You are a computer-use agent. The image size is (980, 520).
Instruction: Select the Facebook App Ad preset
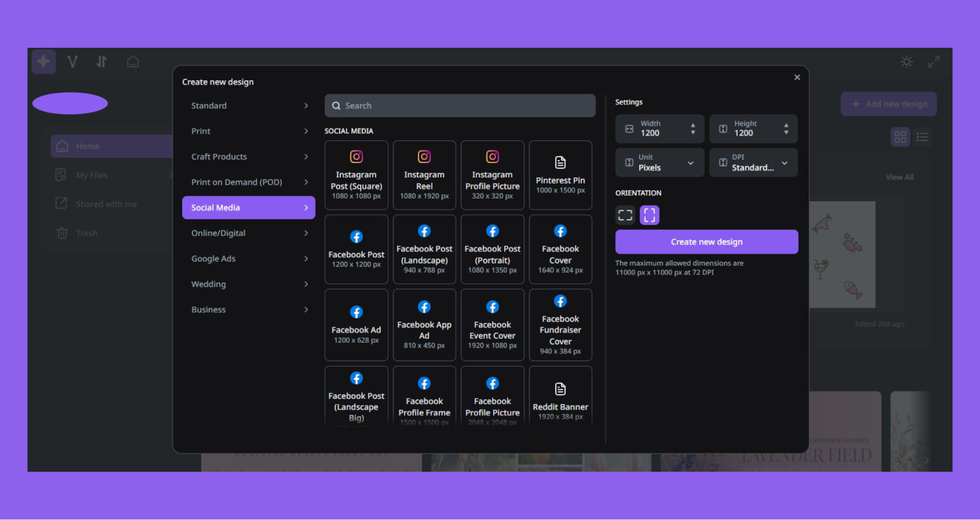tap(424, 325)
